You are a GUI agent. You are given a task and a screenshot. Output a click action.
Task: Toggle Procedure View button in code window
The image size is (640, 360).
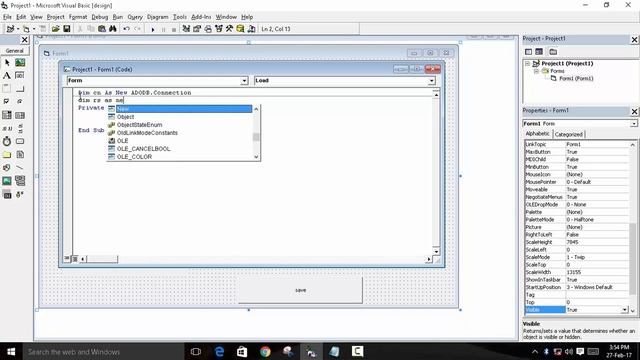coord(67,259)
